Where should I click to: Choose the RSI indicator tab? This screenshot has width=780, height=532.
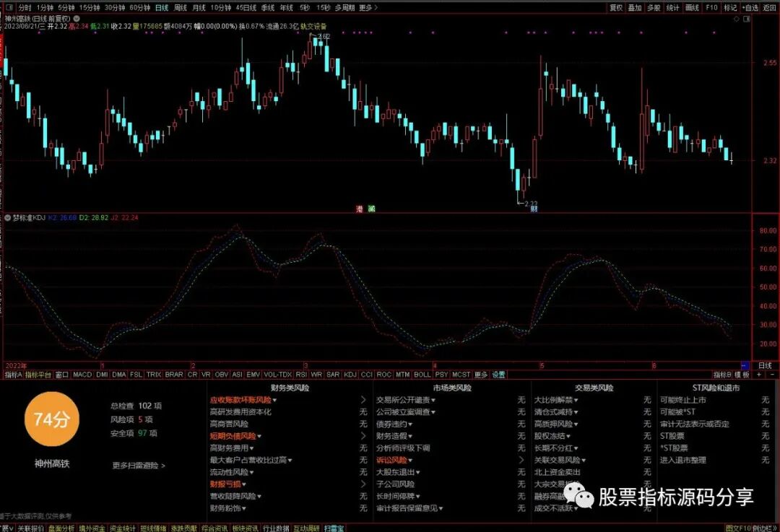[301, 375]
